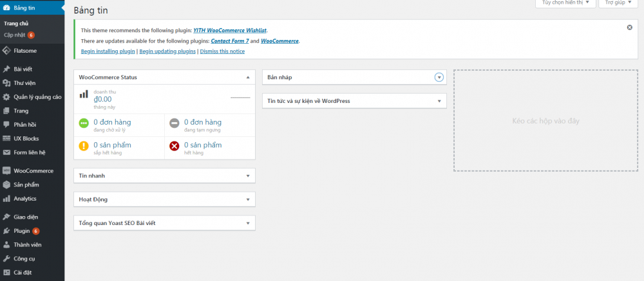Open the YITH WooCommerce Wishlist link
The width and height of the screenshot is (644, 281).
[230, 30]
